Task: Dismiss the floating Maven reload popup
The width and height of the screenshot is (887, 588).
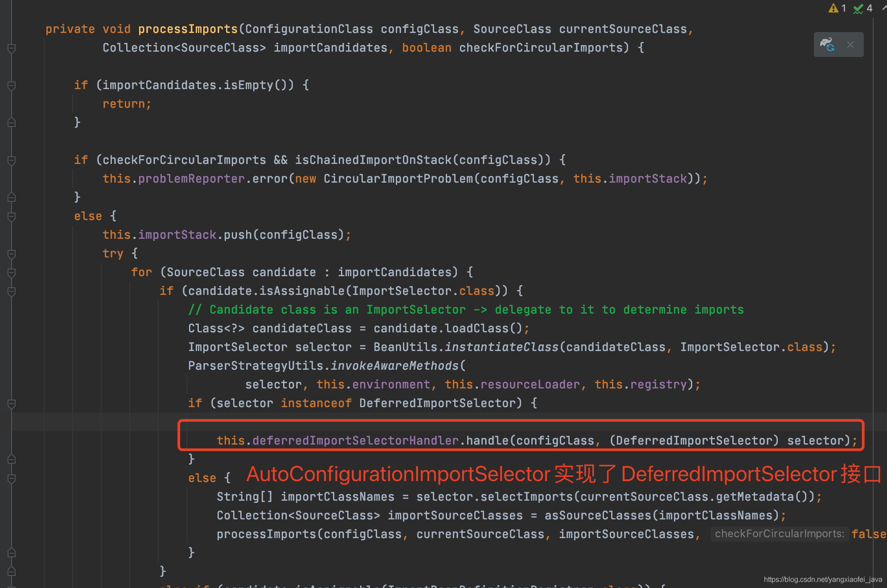Action: [x=850, y=45]
